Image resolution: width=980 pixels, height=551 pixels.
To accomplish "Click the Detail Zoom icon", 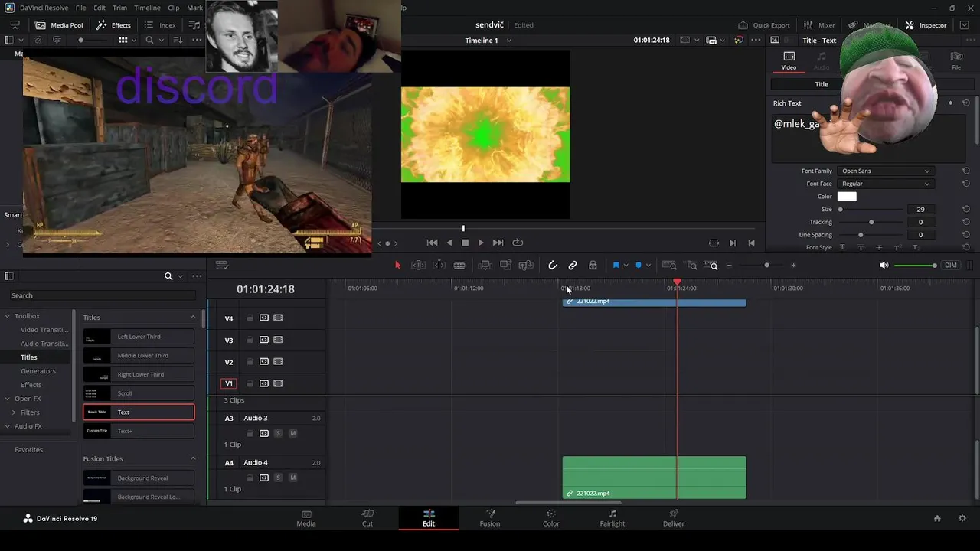I will pyautogui.click(x=691, y=266).
